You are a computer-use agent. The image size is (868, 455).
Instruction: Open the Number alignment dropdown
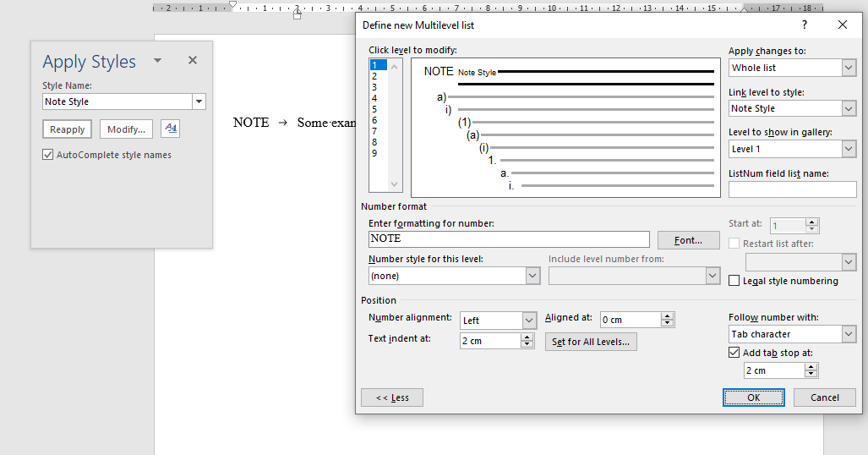[529, 321]
